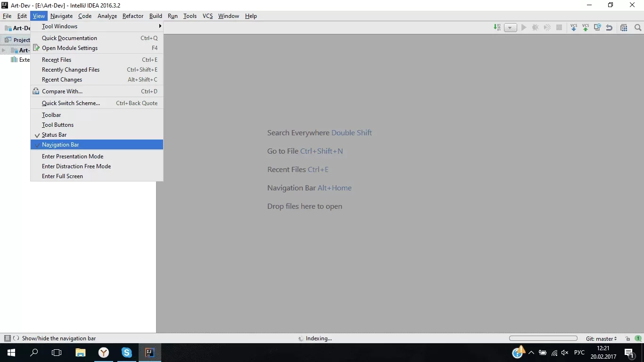Open the Build menu
644x362 pixels.
click(x=156, y=16)
